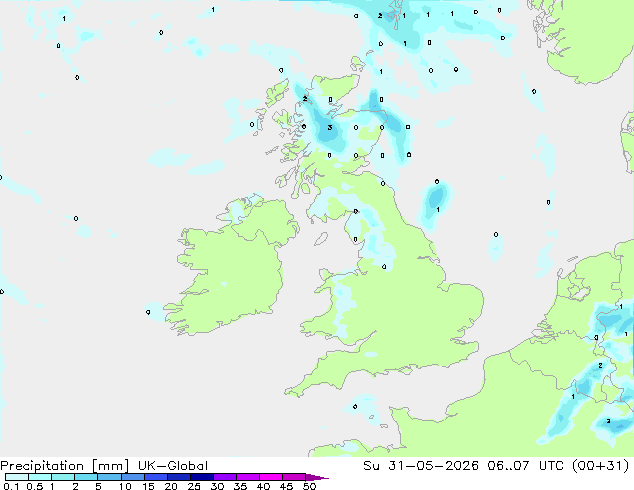
Task: Click the "25" legend tick label
Action: tap(194, 486)
